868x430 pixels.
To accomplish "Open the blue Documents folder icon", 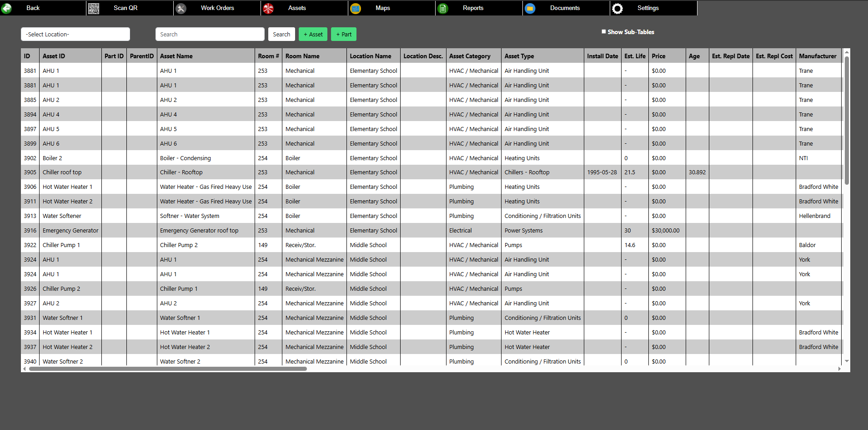I will coord(530,8).
